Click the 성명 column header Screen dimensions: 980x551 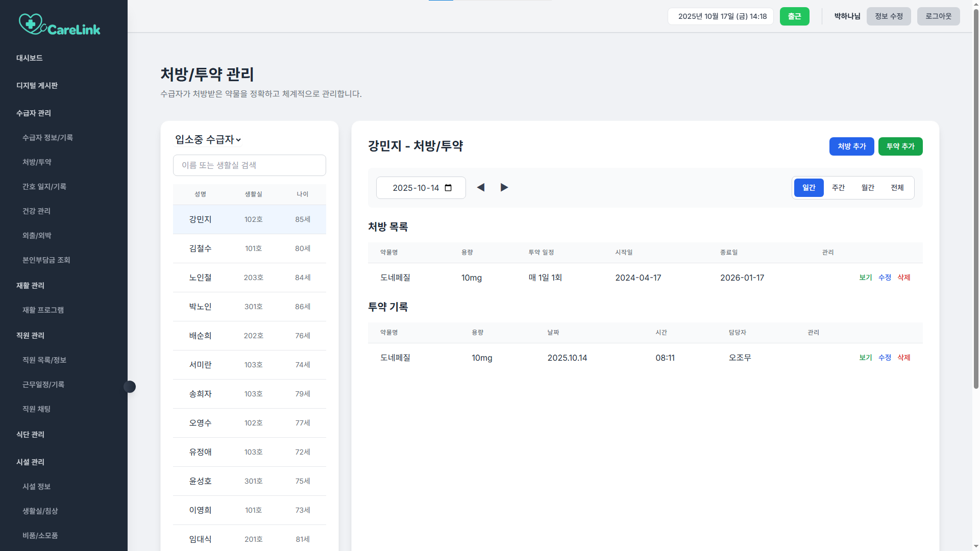pyautogui.click(x=200, y=194)
